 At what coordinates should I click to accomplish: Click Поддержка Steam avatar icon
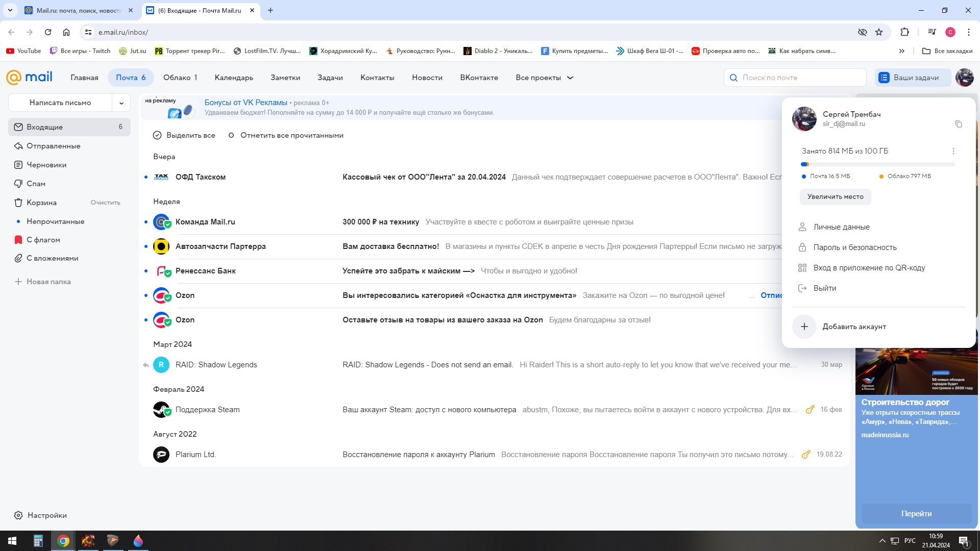[161, 410]
